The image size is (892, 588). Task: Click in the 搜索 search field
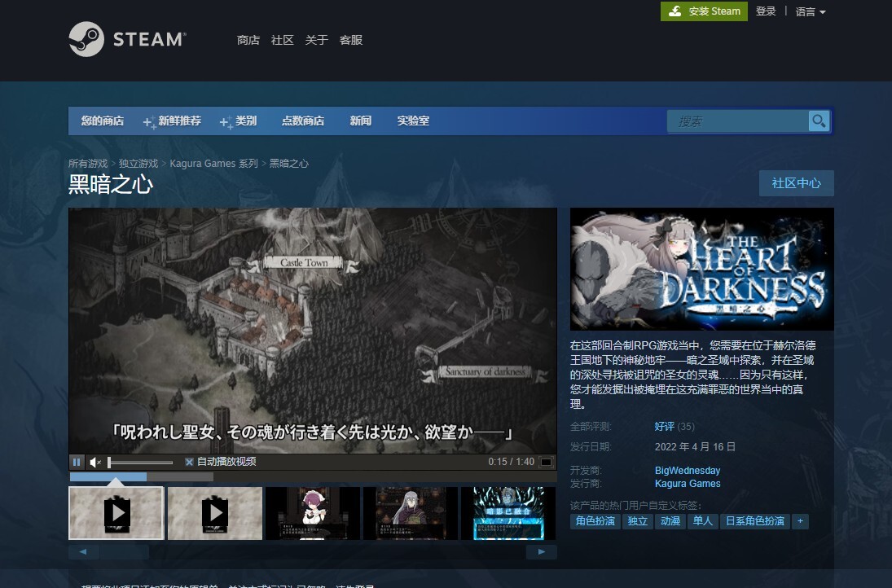point(738,121)
